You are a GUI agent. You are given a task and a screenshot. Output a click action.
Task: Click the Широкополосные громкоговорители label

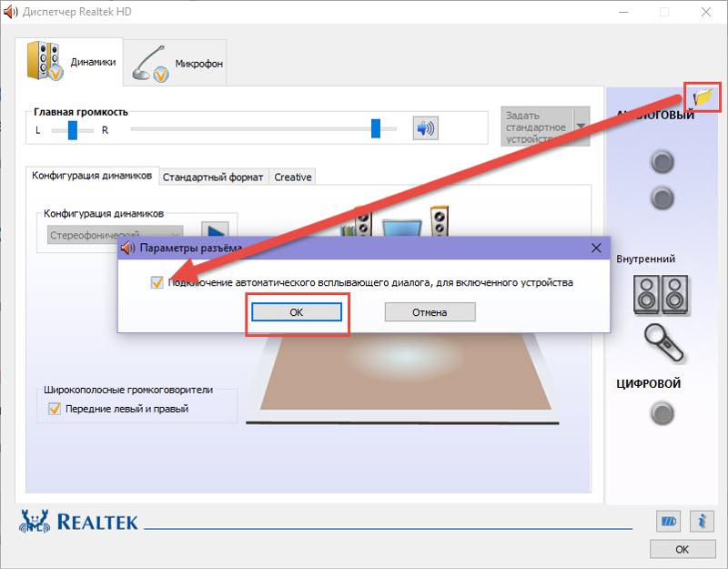click(128, 391)
